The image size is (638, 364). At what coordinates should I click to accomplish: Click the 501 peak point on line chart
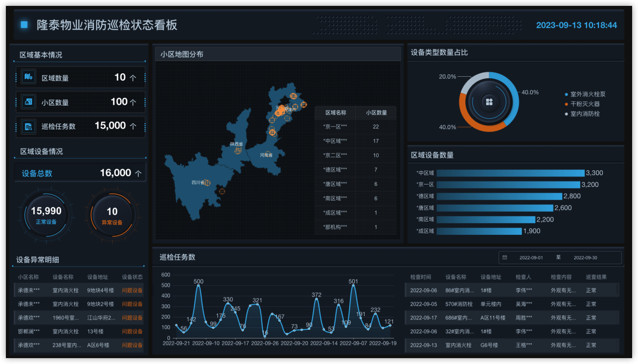[x=353, y=286]
